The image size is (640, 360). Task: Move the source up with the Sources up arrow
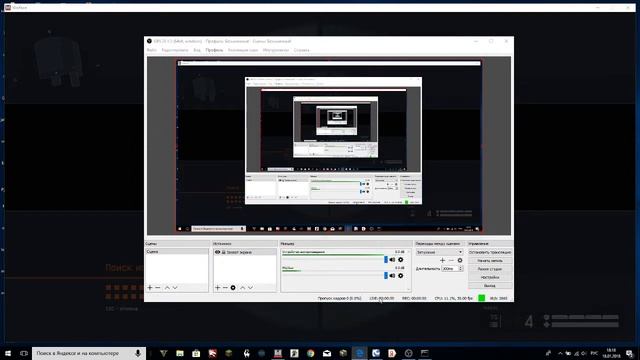pos(242,288)
